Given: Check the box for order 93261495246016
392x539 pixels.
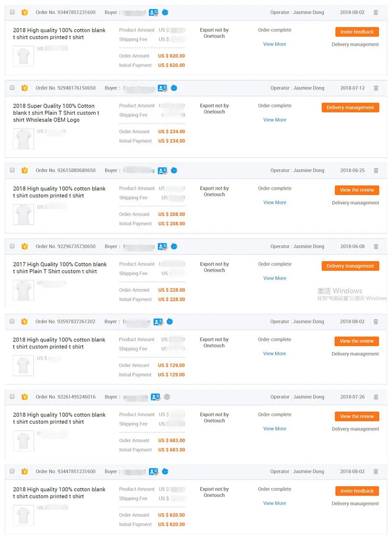Looking at the screenshot, I should pos(12,396).
